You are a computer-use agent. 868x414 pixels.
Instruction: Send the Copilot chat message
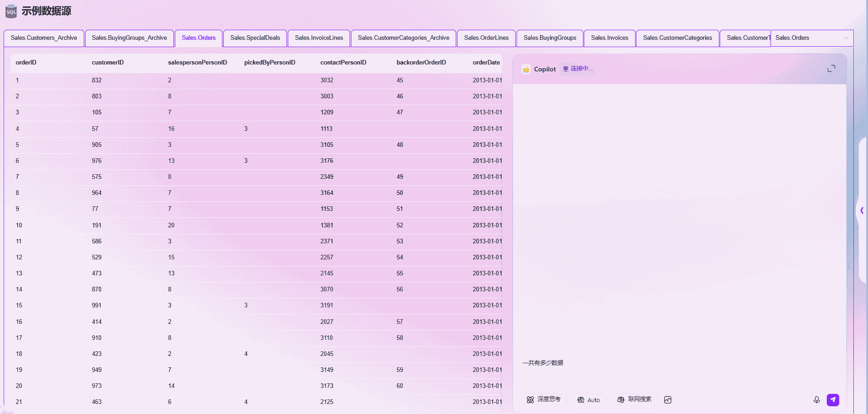click(x=833, y=400)
